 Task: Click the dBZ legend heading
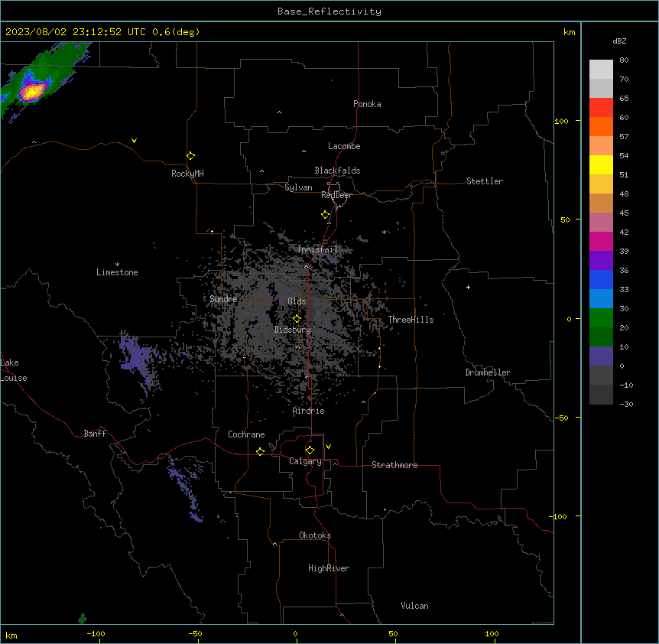[619, 41]
